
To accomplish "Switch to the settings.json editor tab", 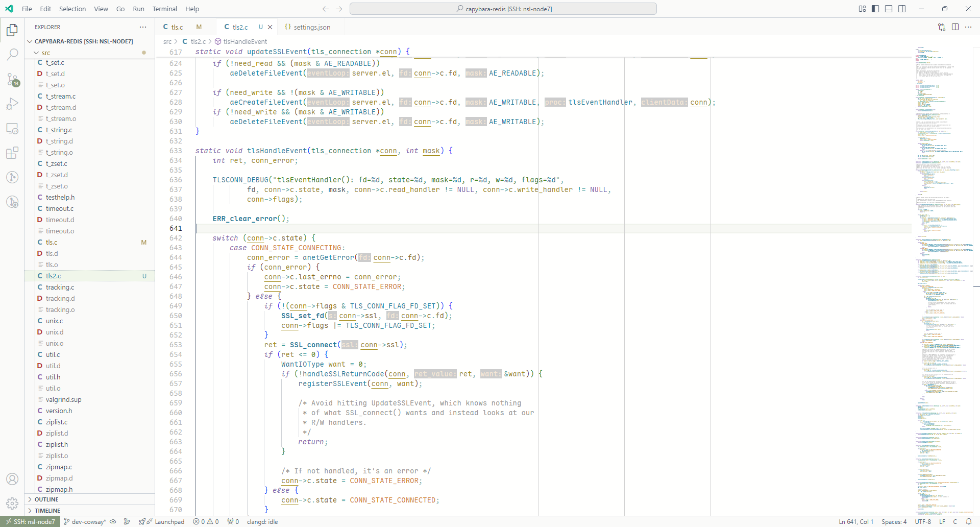I will 312,27.
